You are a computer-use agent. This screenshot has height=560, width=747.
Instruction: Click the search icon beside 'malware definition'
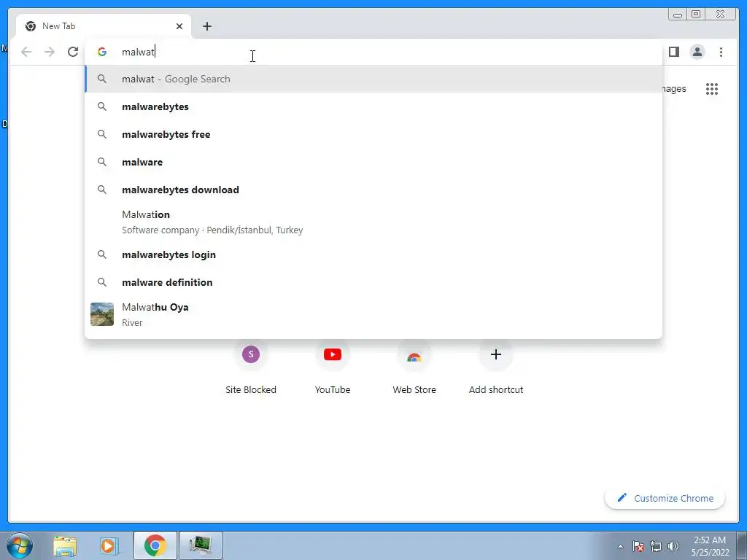coord(102,282)
